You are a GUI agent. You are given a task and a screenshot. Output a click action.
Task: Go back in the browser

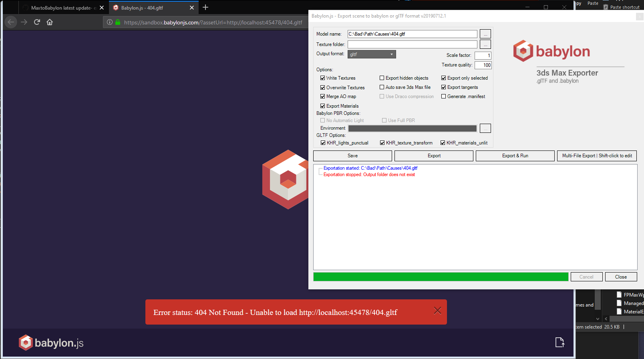tap(11, 22)
